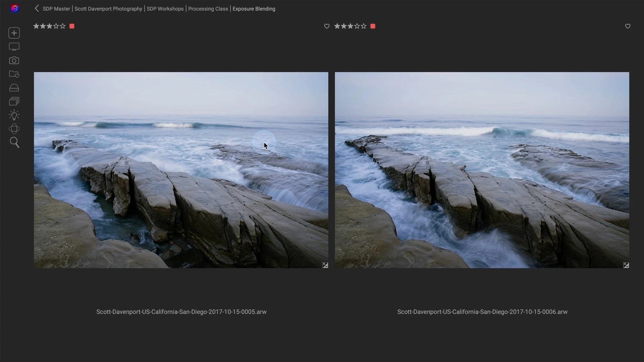Open the monitor/display view icon
The image size is (644, 362).
coord(14,47)
